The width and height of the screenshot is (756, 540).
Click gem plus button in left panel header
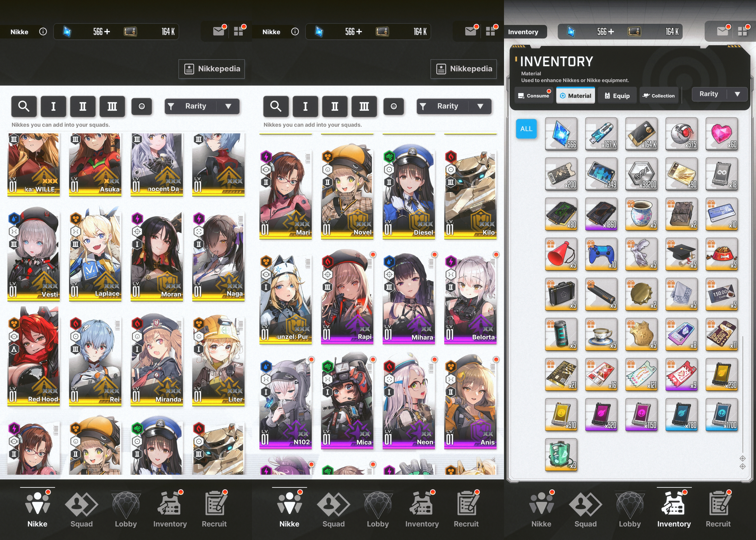click(107, 31)
